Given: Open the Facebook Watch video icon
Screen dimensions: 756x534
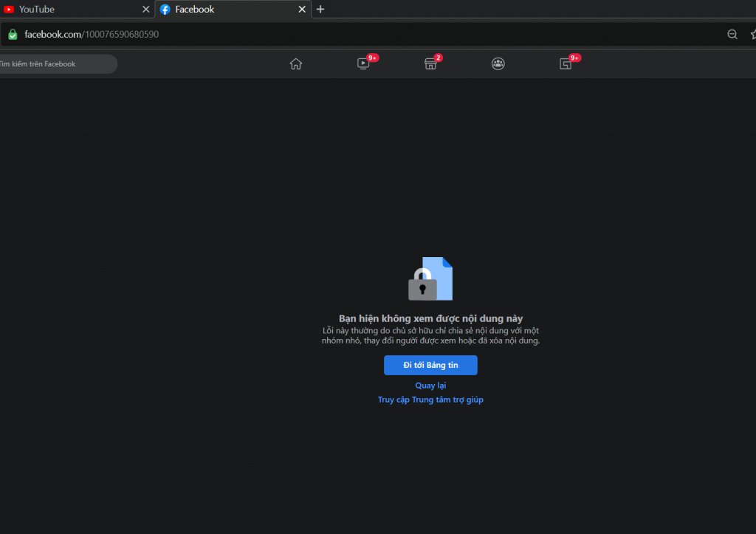Looking at the screenshot, I should click(363, 64).
